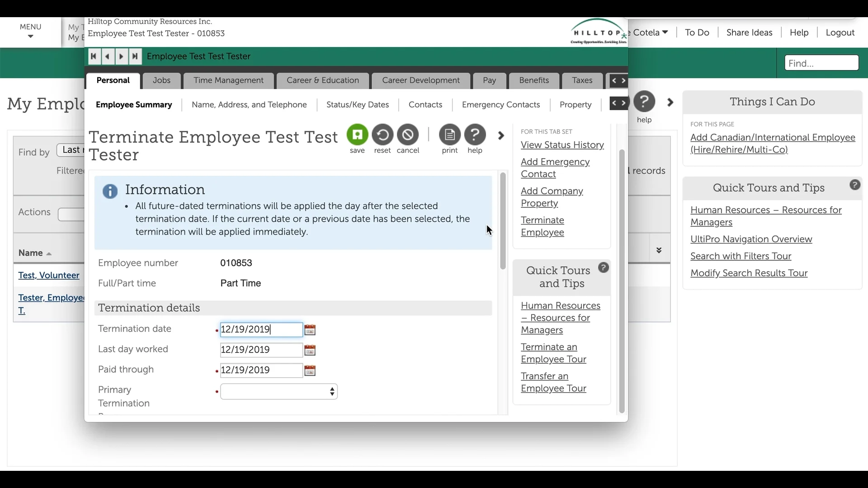Open the Cotela user dropdown
The image size is (868, 488).
pyautogui.click(x=650, y=33)
